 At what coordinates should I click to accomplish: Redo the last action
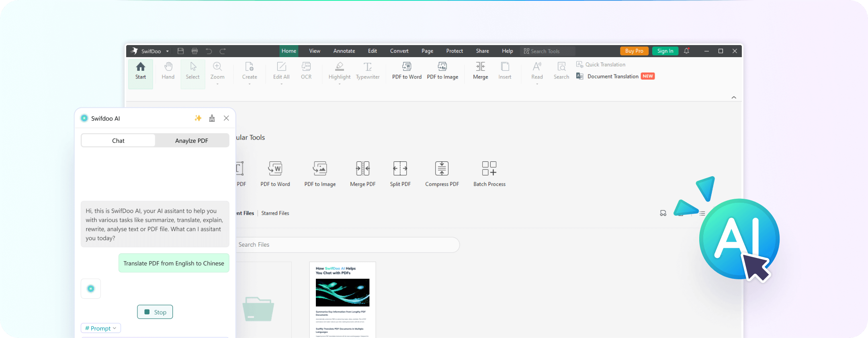coord(223,51)
